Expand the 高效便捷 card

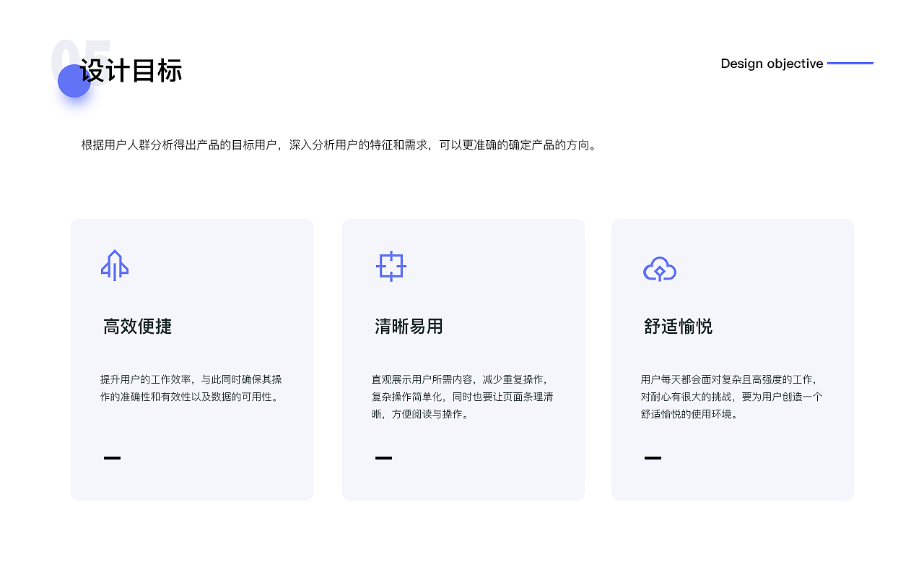click(191, 360)
